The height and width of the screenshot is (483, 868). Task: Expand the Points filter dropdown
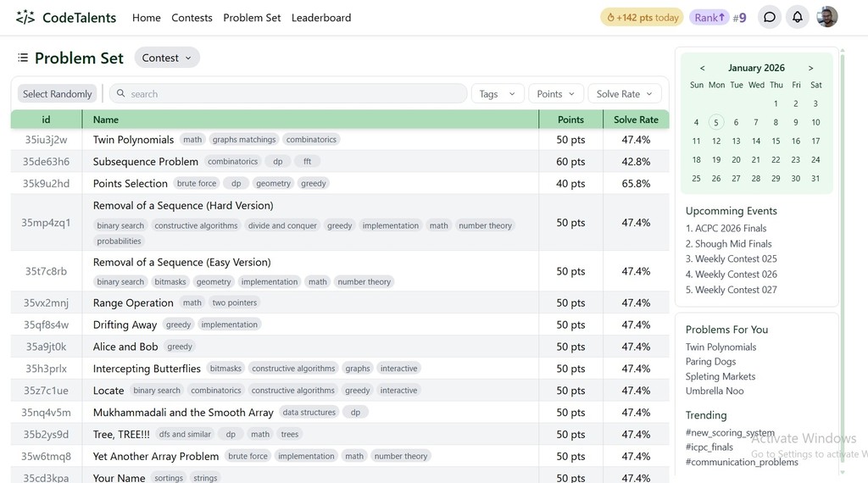click(555, 94)
